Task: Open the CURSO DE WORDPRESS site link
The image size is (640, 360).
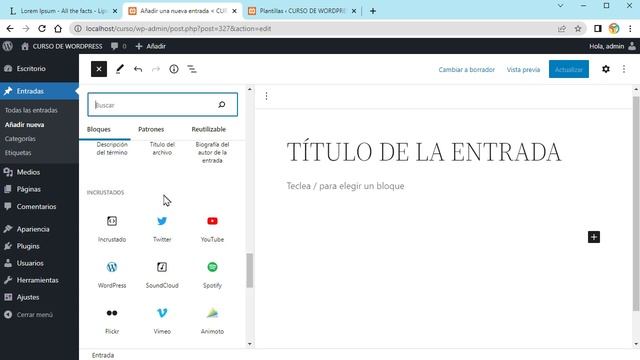Action: tap(62, 46)
